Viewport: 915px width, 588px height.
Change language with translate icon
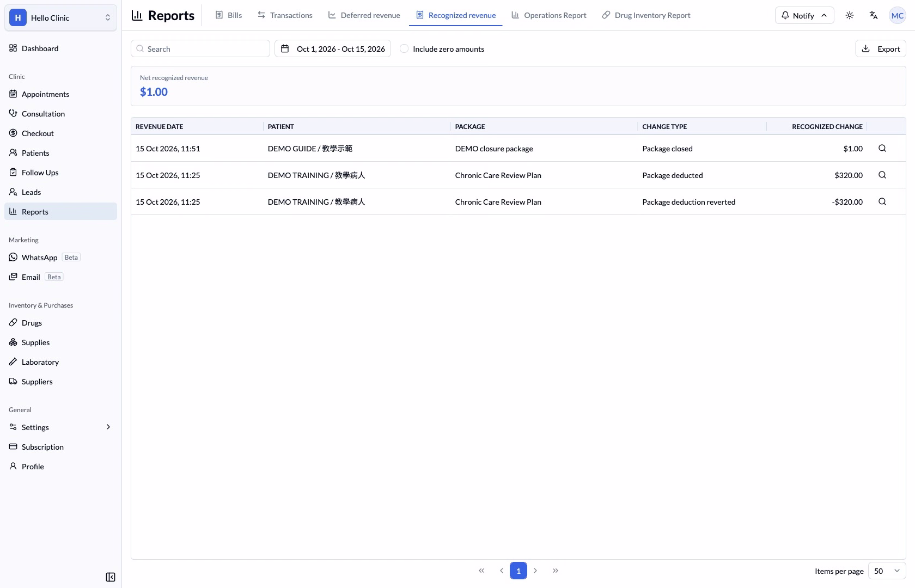pyautogui.click(x=874, y=15)
